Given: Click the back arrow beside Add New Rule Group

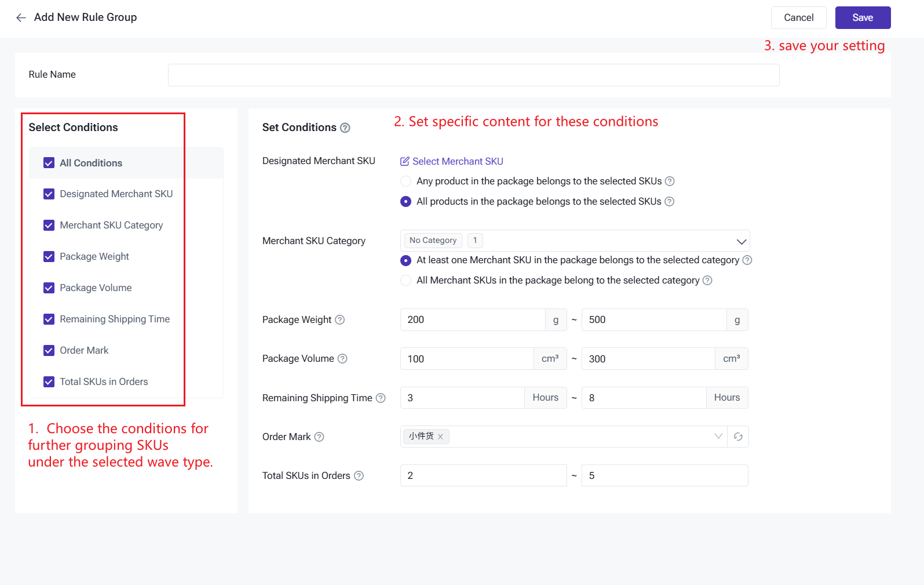Looking at the screenshot, I should coord(21,18).
